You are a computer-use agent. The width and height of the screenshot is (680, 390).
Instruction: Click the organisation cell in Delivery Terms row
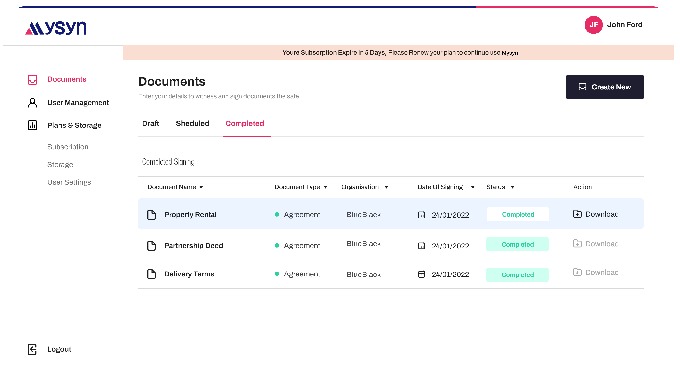(363, 274)
